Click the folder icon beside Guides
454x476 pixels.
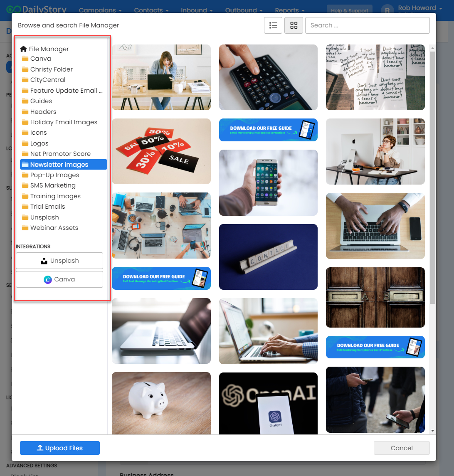point(25,101)
